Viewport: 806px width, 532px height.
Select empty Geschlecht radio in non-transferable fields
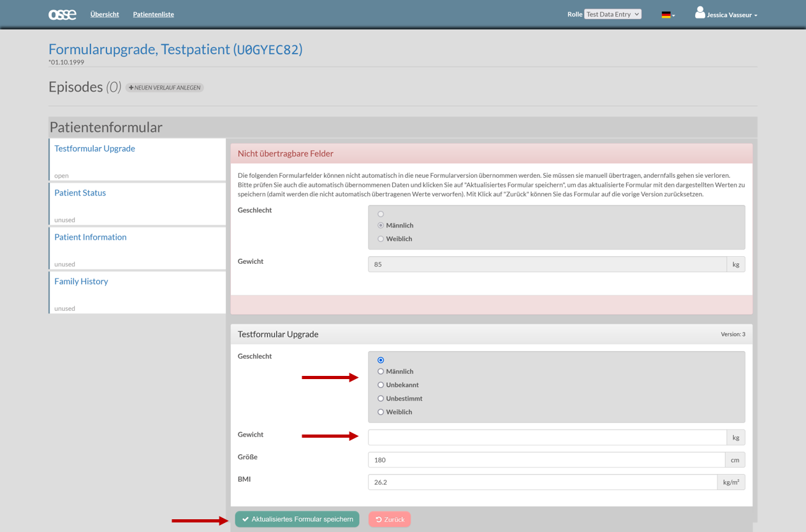click(x=381, y=214)
